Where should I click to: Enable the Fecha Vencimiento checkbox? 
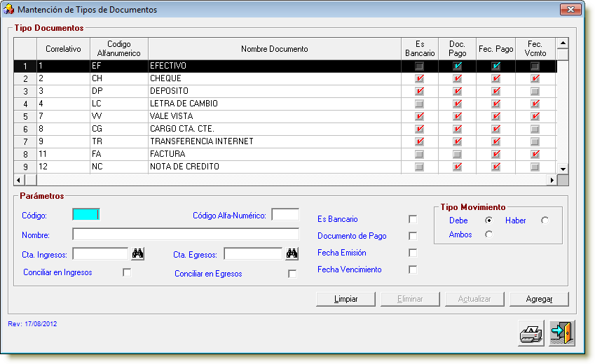(413, 269)
